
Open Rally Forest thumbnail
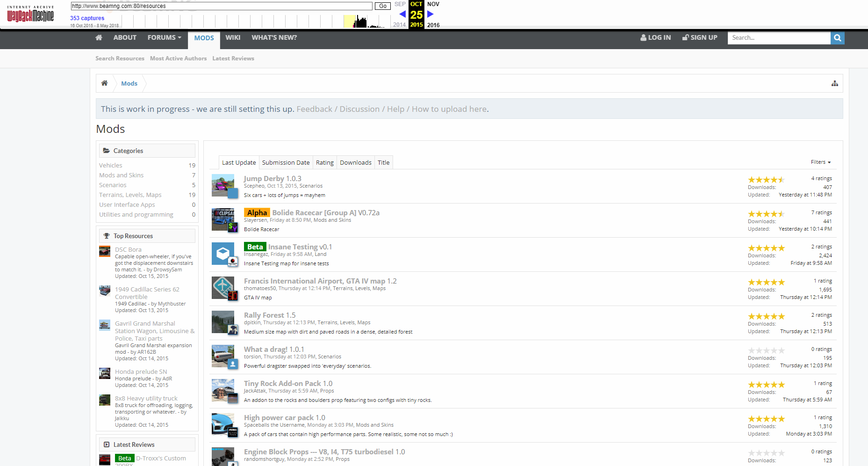point(223,322)
